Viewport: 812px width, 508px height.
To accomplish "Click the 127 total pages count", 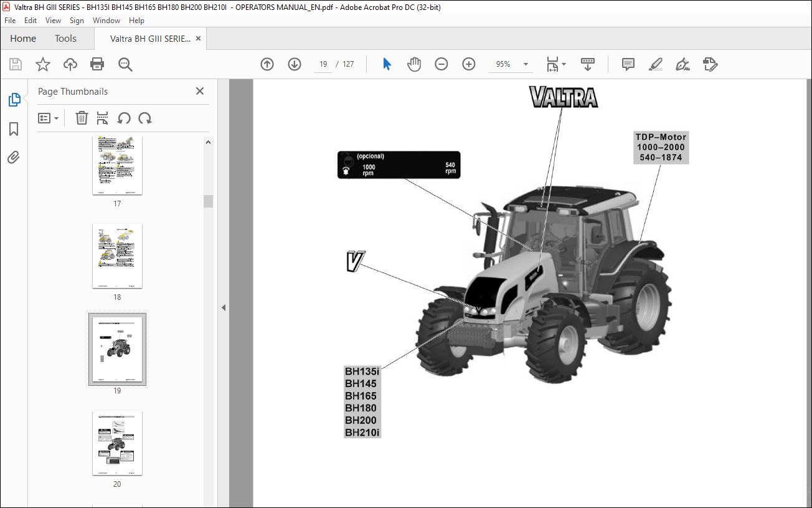I will [x=348, y=64].
